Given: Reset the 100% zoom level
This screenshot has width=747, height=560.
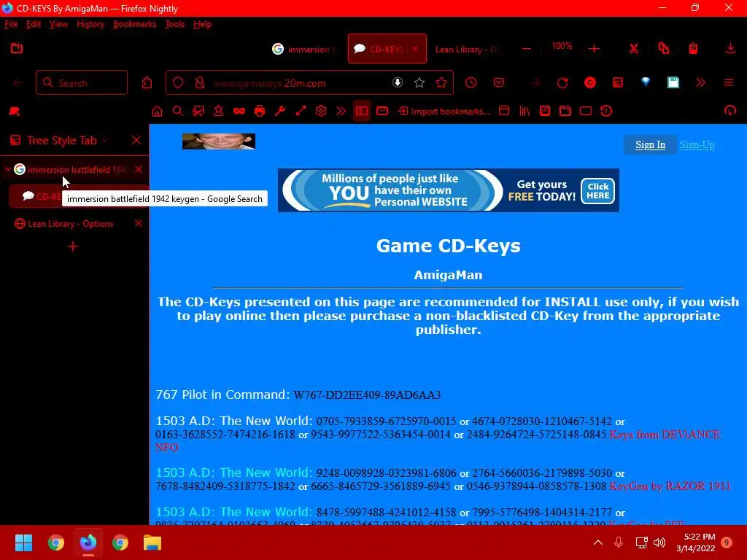Looking at the screenshot, I should pos(562,46).
